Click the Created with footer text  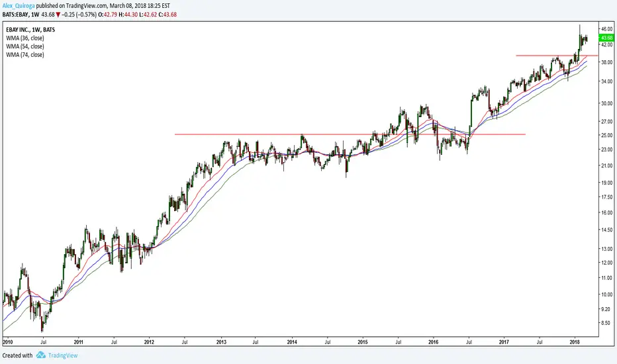[18, 355]
